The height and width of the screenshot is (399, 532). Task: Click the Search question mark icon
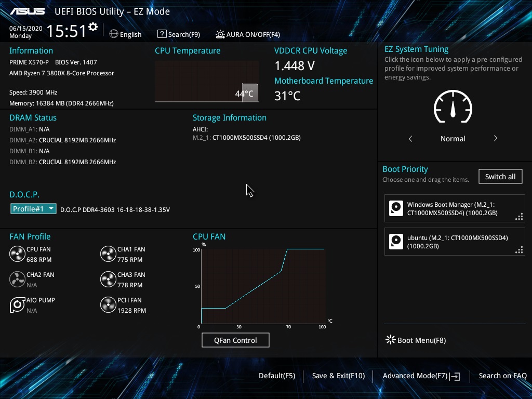(x=162, y=34)
